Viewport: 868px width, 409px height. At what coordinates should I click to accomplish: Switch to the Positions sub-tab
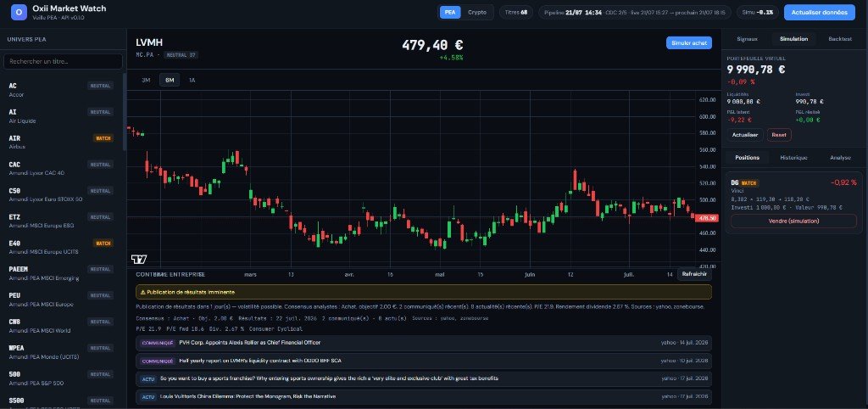[x=747, y=157]
